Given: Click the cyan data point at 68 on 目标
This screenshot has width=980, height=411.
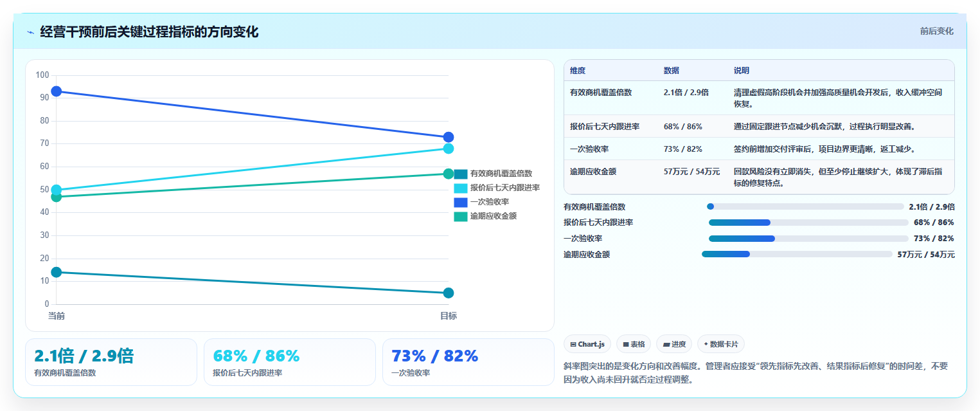Looking at the screenshot, I should tap(449, 149).
